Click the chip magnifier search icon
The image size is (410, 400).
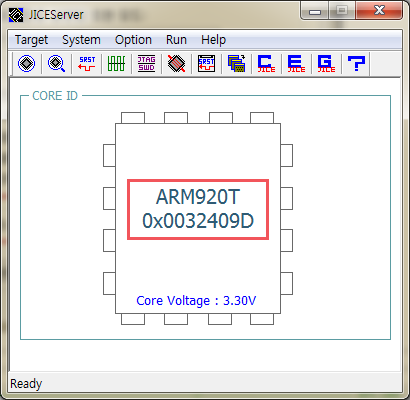[x=57, y=63]
